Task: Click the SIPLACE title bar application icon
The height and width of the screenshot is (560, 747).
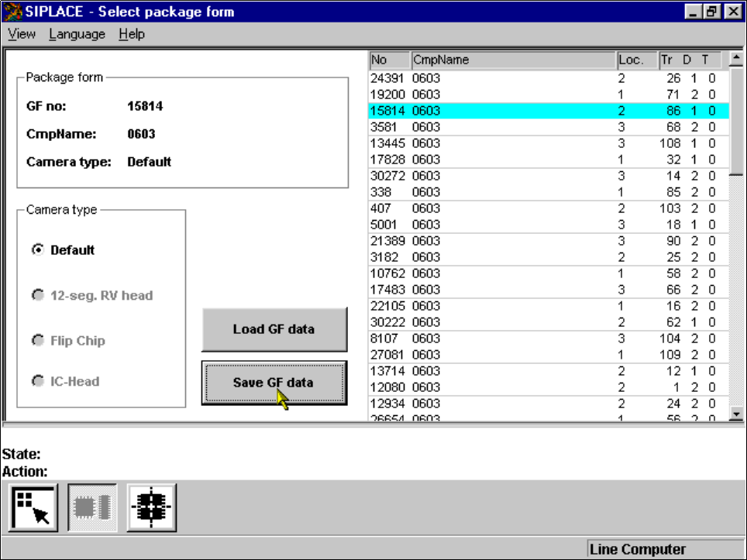Action: pos(12,12)
